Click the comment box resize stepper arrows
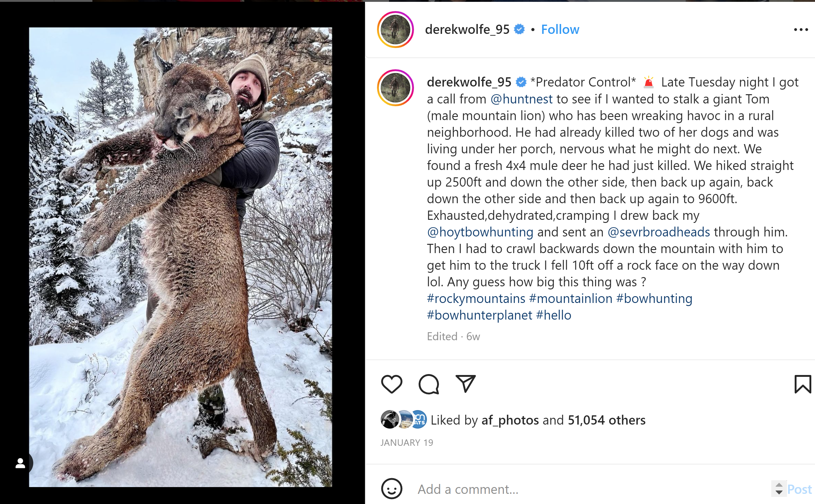 (x=779, y=489)
